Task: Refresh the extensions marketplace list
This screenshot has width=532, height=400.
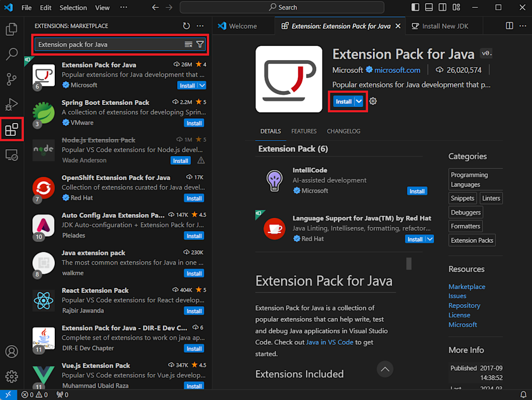Action: coord(186,26)
